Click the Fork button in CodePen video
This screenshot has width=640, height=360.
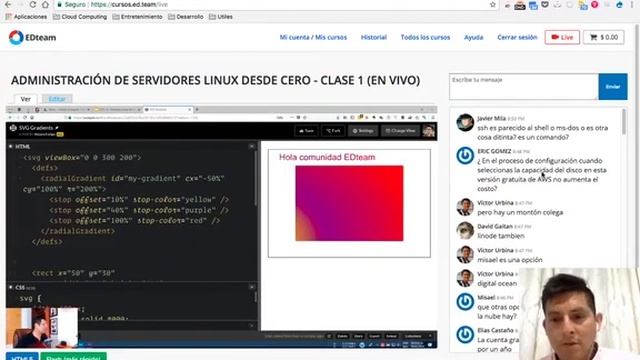coord(333,131)
